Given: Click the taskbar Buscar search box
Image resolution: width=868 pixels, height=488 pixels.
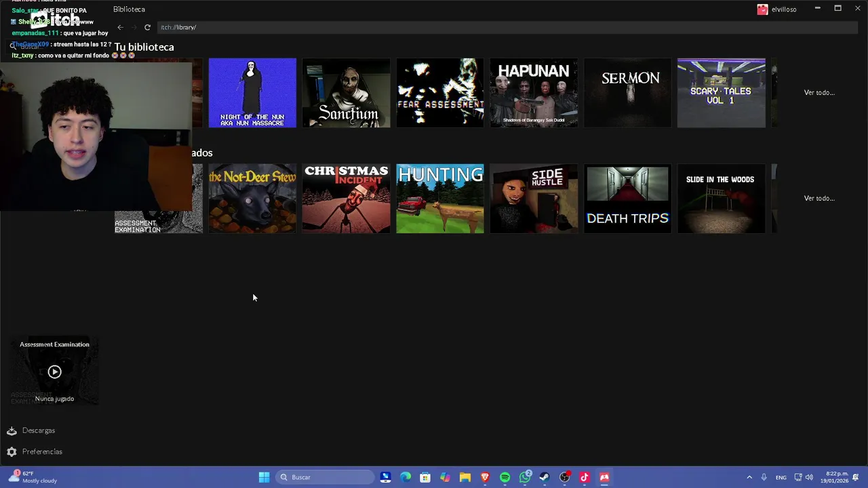Looking at the screenshot, I should [x=325, y=477].
